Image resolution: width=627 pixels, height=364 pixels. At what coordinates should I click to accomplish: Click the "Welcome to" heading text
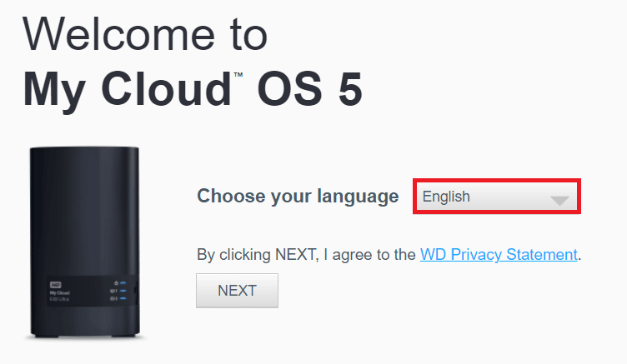(x=145, y=34)
